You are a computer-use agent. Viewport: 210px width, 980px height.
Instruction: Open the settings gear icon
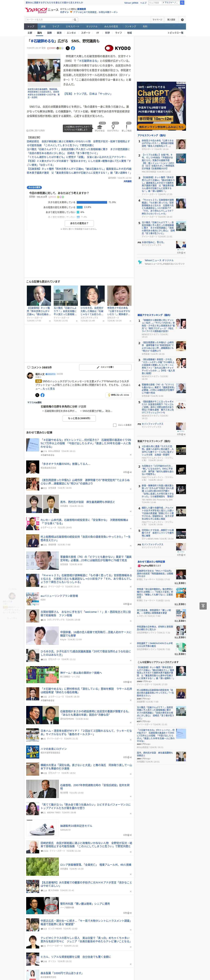click(x=182, y=19)
